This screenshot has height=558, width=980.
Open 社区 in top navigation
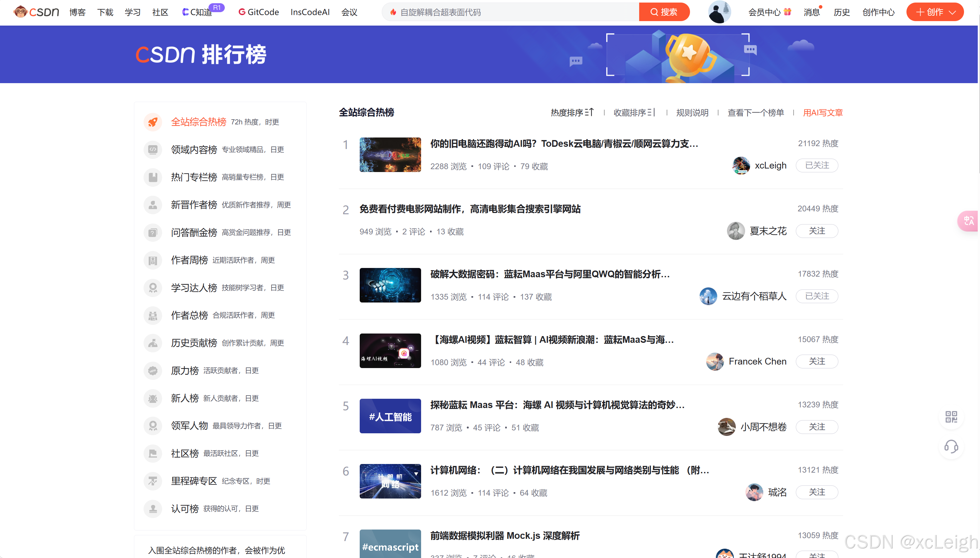coord(160,12)
